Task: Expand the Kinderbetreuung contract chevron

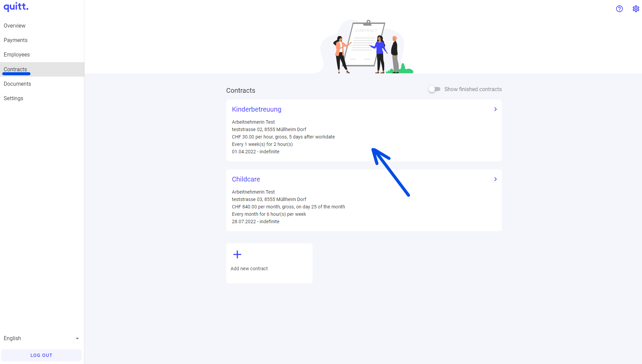Action: coord(495,110)
